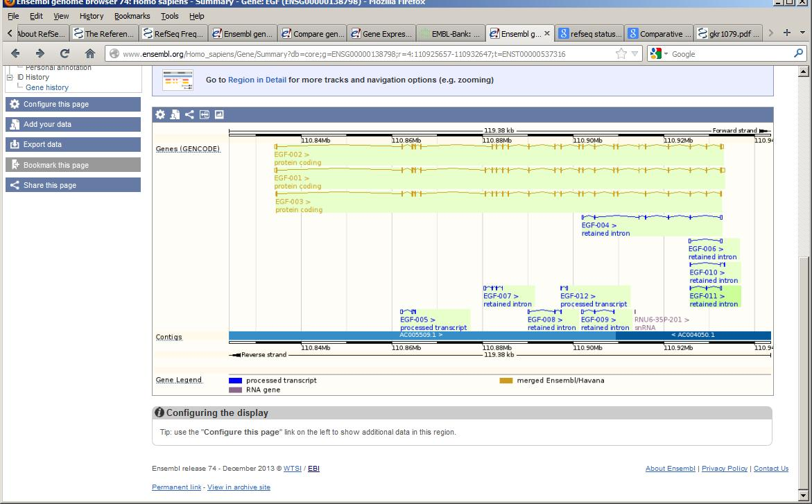Click the Export data button
This screenshot has width=812, height=504.
73,144
